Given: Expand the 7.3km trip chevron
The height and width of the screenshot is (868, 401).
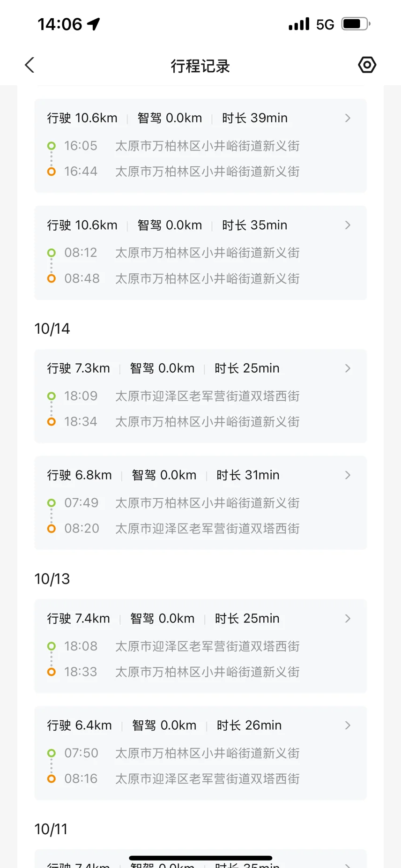Looking at the screenshot, I should pos(348,368).
